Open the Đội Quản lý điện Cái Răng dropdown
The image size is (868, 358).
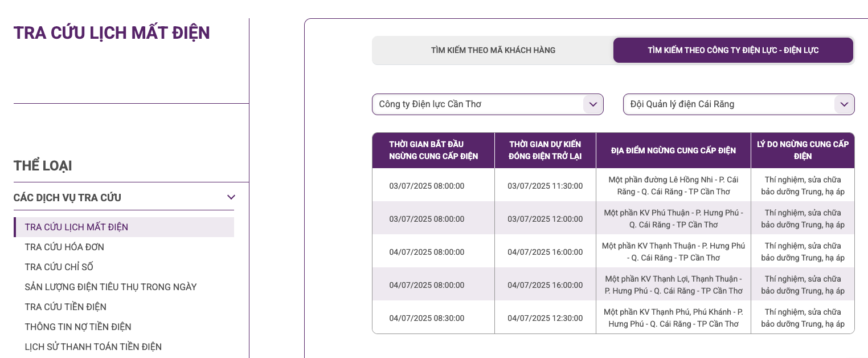[x=728, y=104]
